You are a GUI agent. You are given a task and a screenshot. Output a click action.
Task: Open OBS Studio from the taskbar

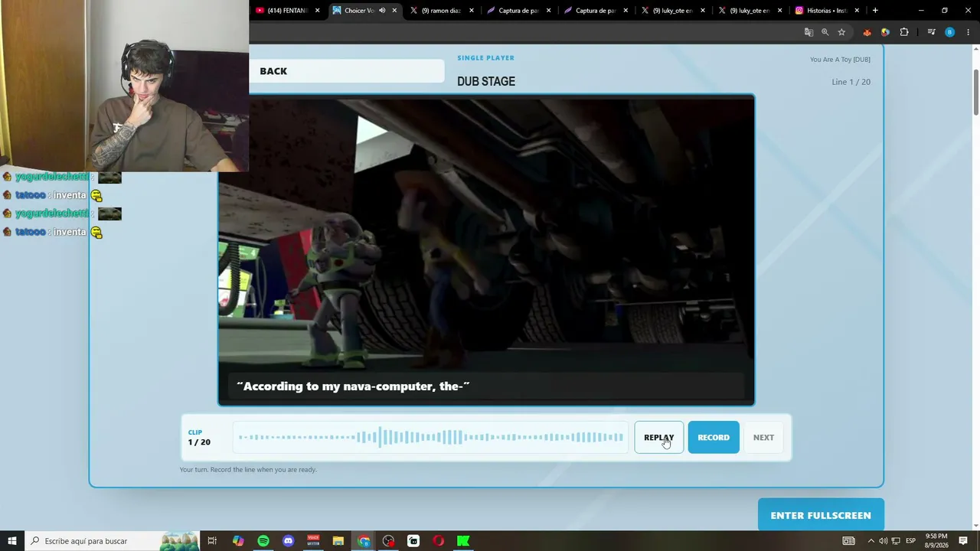point(388,541)
